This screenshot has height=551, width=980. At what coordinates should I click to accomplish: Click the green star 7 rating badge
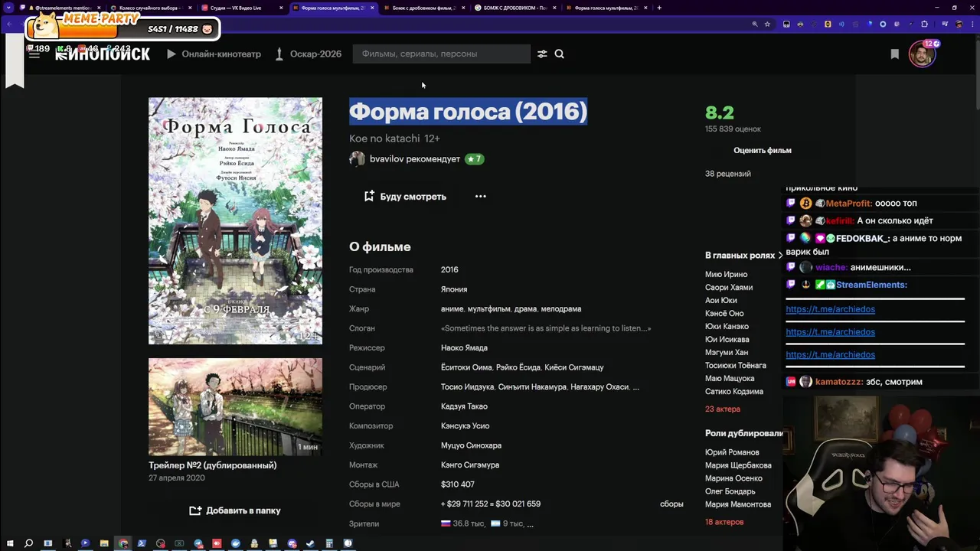(x=475, y=159)
